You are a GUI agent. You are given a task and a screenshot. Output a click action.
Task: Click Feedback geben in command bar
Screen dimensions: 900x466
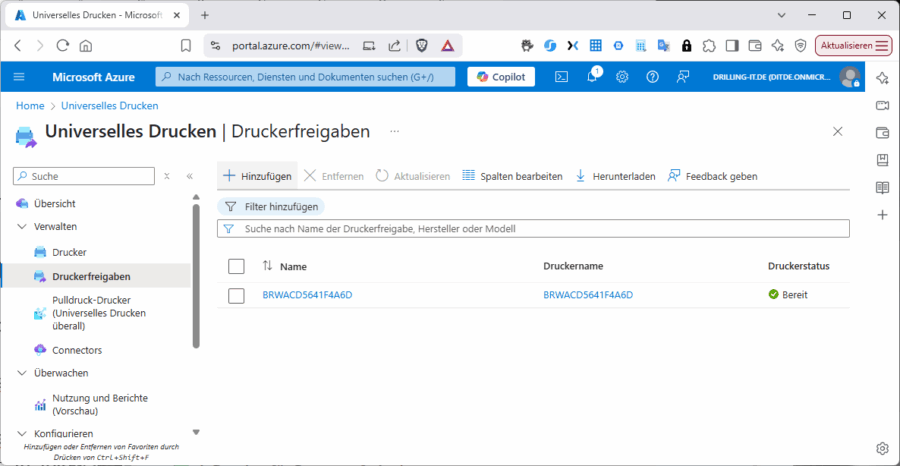712,176
